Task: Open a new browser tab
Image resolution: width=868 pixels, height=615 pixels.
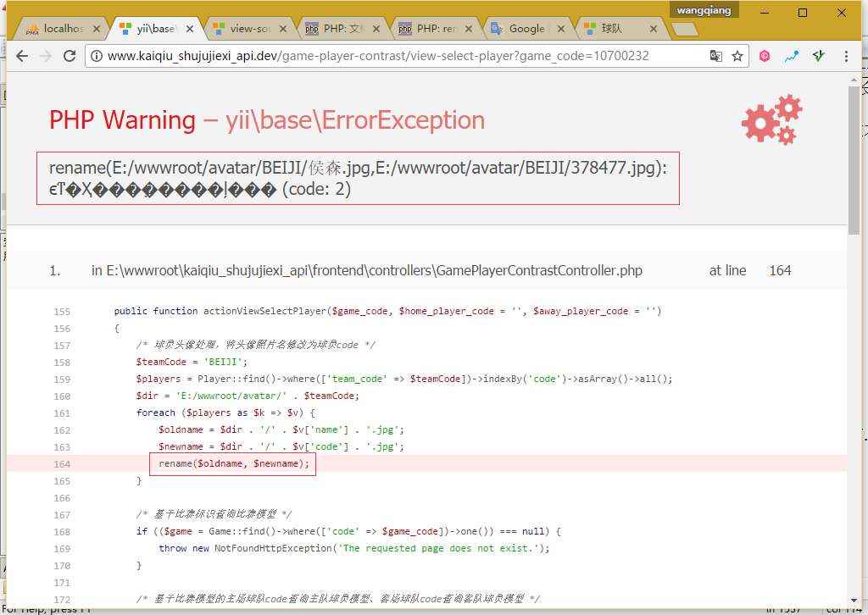Action: point(683,30)
